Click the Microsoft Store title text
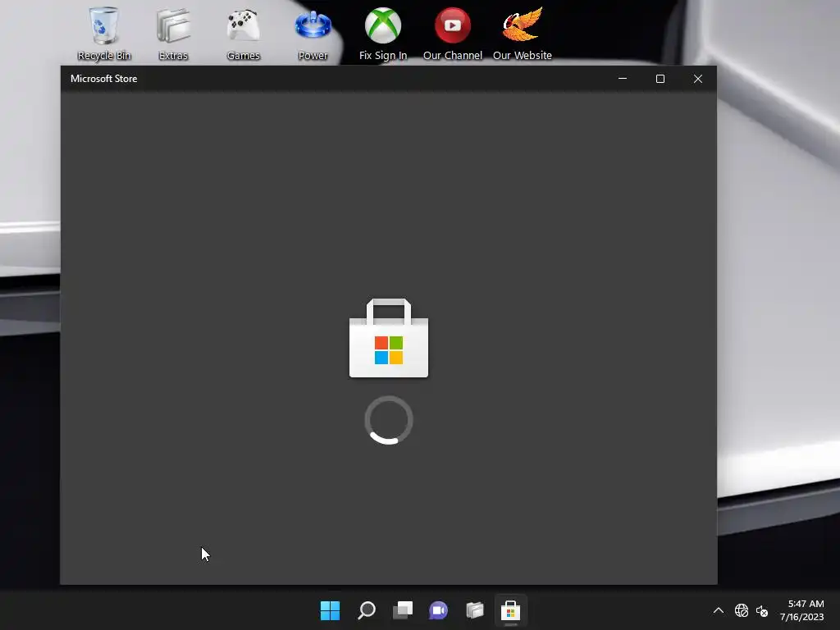This screenshot has width=840, height=630. point(104,79)
